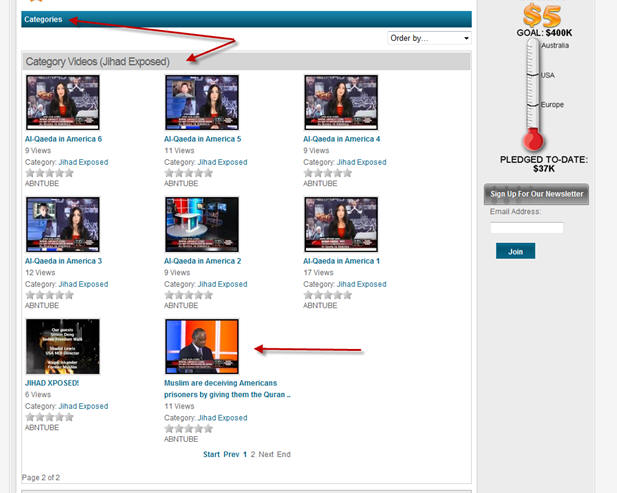Click the Al-Qaeda in America 2 title link
Image resolution: width=617 pixels, height=493 pixels.
[x=203, y=261]
